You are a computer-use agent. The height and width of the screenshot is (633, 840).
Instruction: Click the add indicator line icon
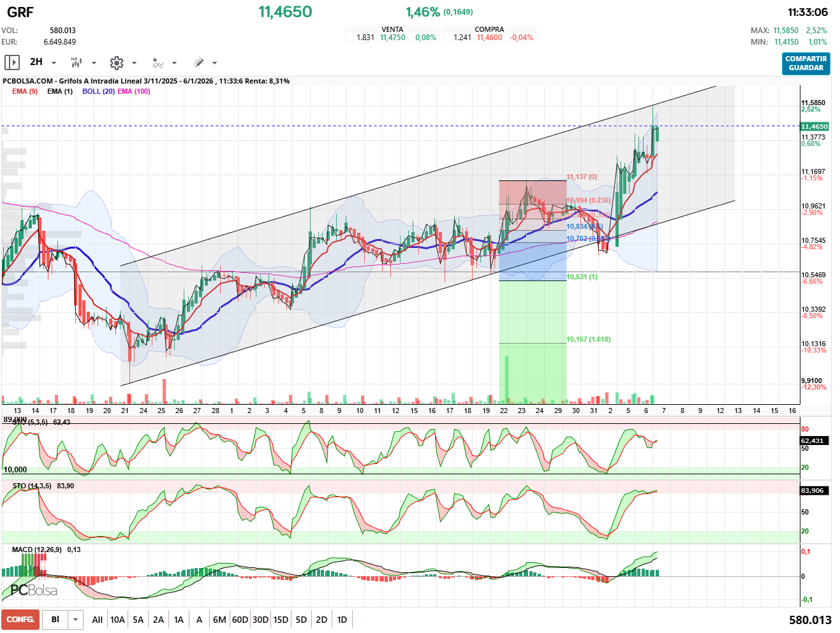coord(158,62)
